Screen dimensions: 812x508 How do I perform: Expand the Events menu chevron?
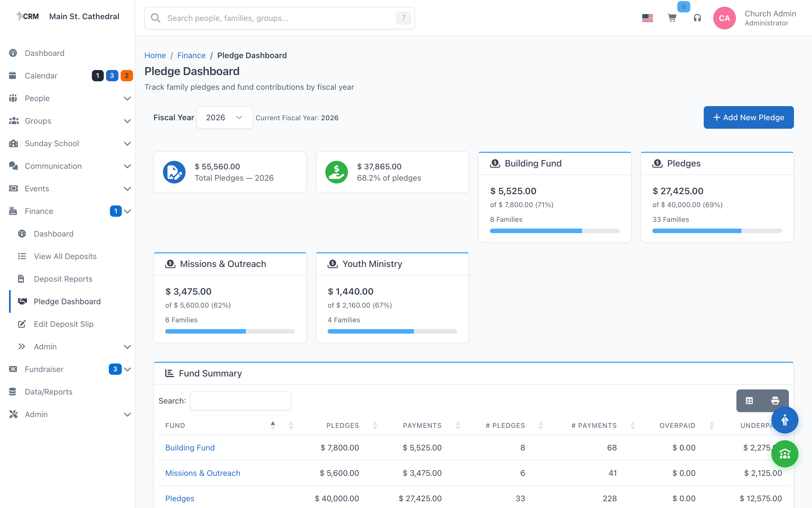click(127, 189)
